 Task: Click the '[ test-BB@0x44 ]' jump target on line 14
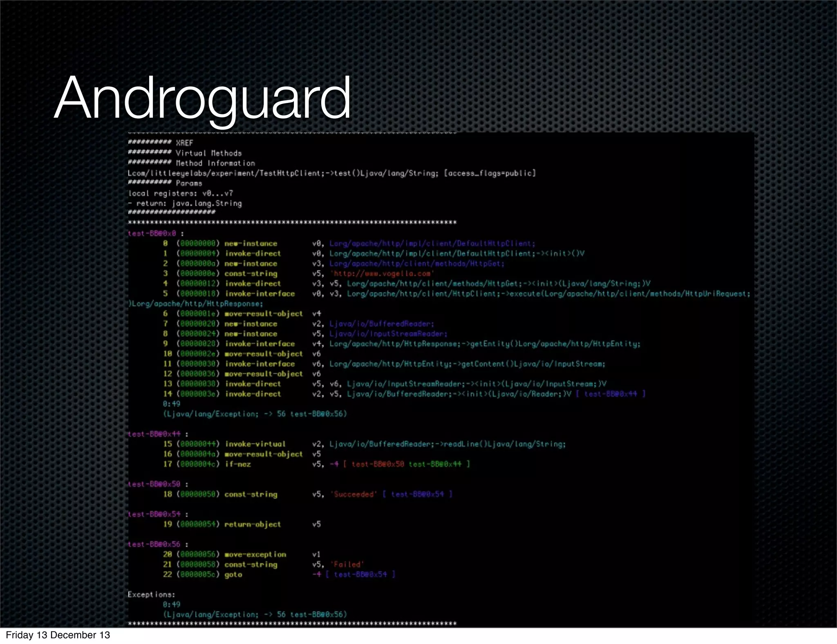pos(611,394)
